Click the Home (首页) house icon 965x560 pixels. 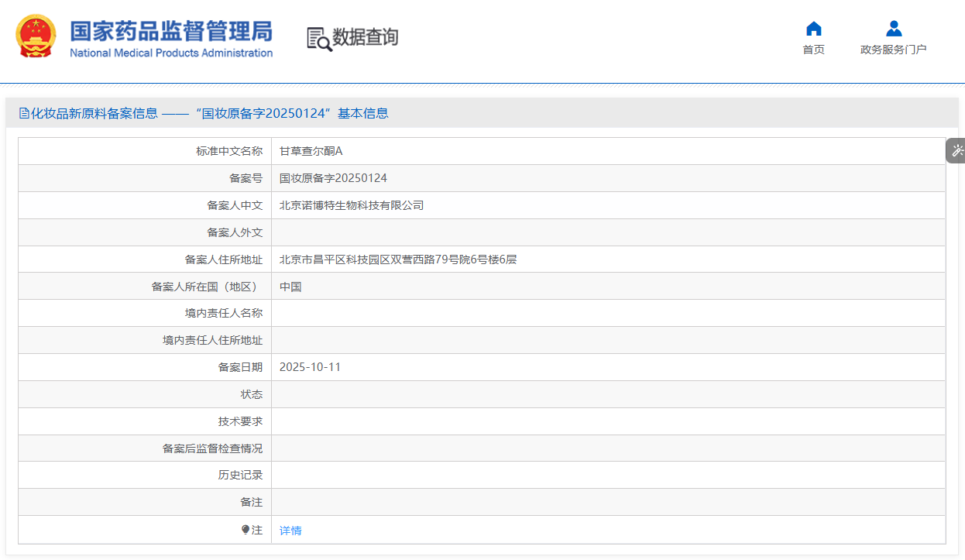[813, 29]
